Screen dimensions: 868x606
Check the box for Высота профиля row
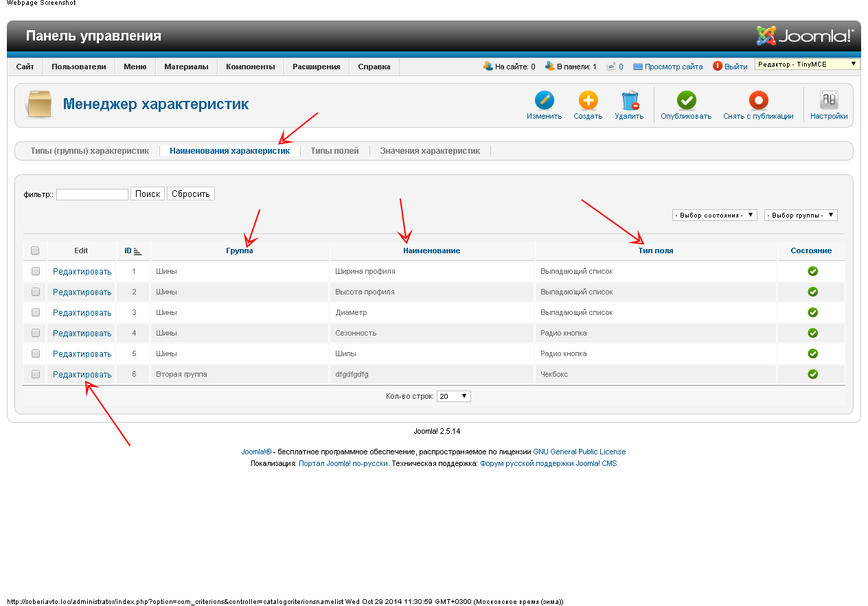pyautogui.click(x=36, y=292)
